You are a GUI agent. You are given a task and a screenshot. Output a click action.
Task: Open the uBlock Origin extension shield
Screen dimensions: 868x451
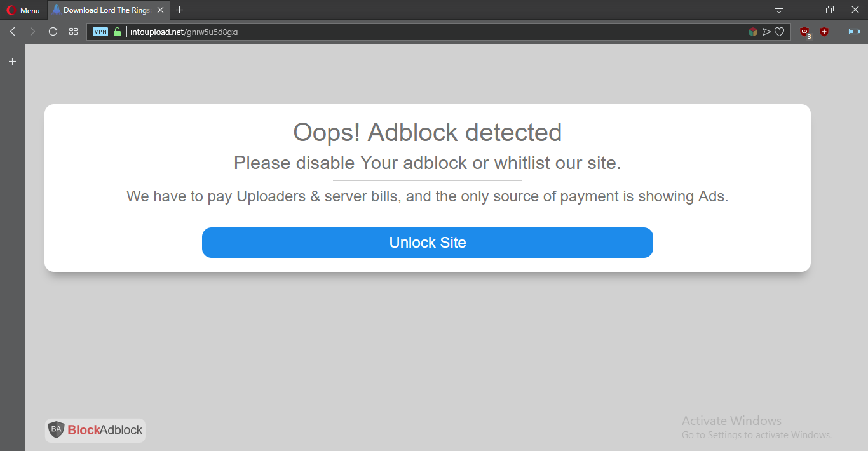pos(804,32)
